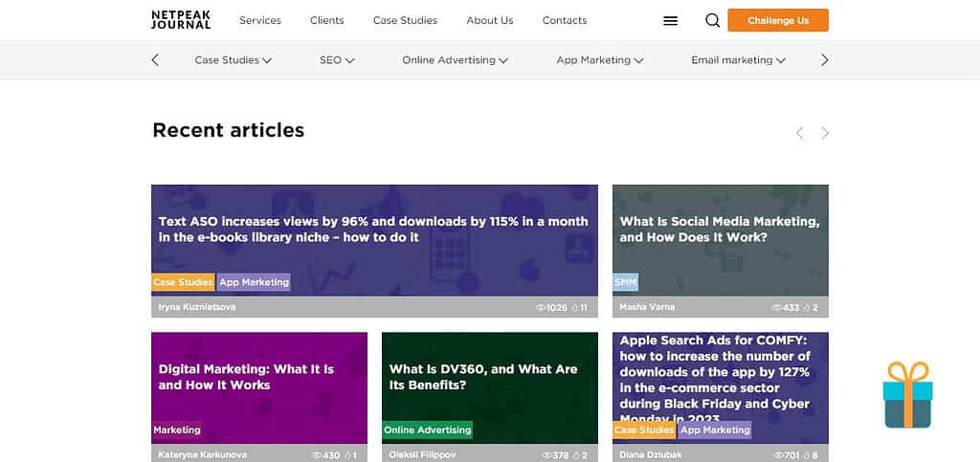Click author name Kateryna Karkunova

pos(203,455)
